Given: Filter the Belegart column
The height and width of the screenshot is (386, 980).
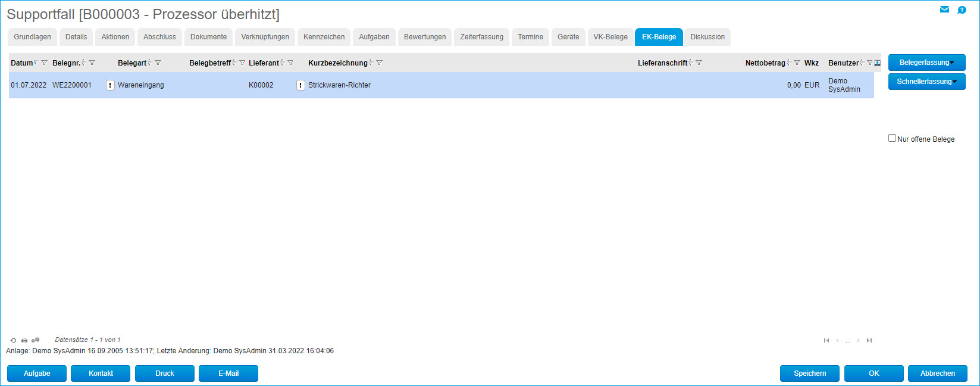Looking at the screenshot, I should pos(158,63).
